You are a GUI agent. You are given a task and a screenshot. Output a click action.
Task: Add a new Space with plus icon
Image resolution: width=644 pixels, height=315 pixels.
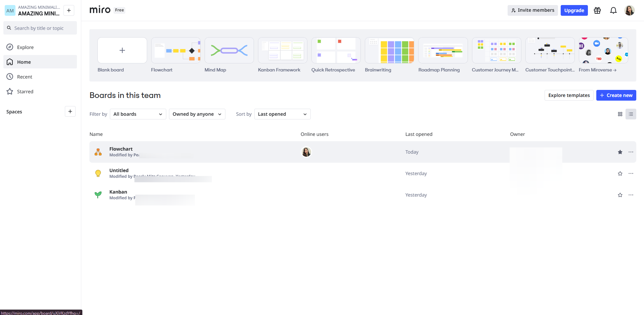point(70,111)
